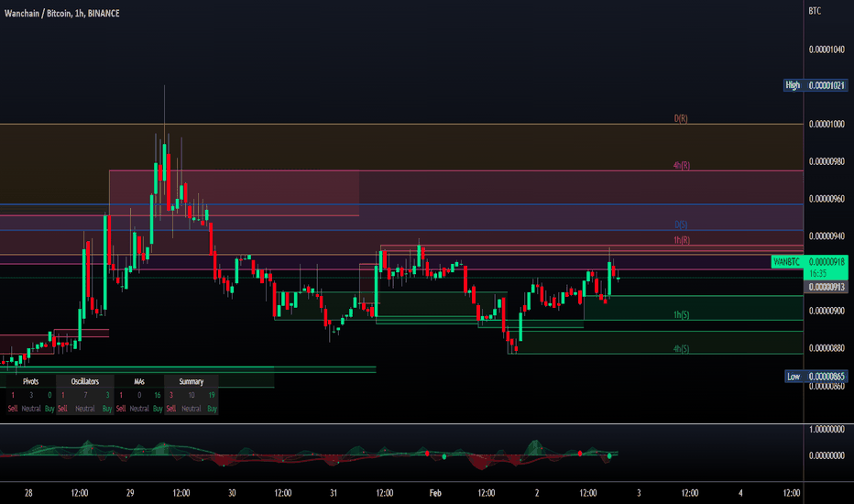This screenshot has width=854, height=504.
Task: Click the 0.00001000 price axis value
Action: [x=827, y=125]
